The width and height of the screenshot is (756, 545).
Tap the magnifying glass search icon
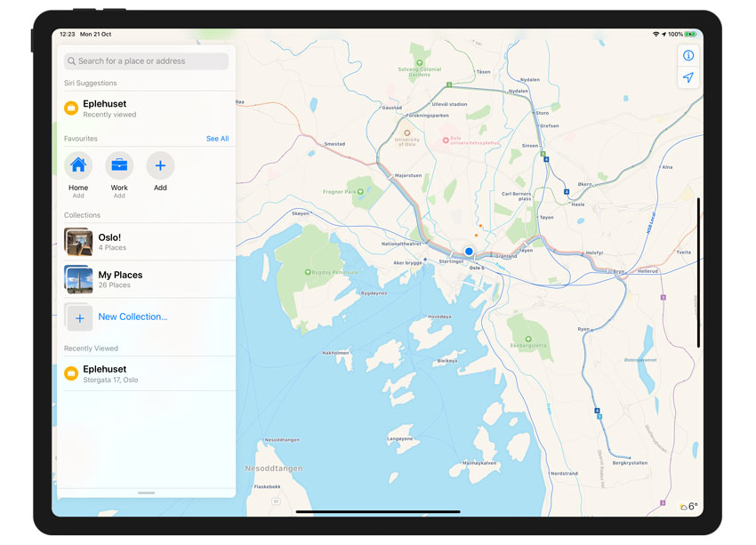click(71, 61)
